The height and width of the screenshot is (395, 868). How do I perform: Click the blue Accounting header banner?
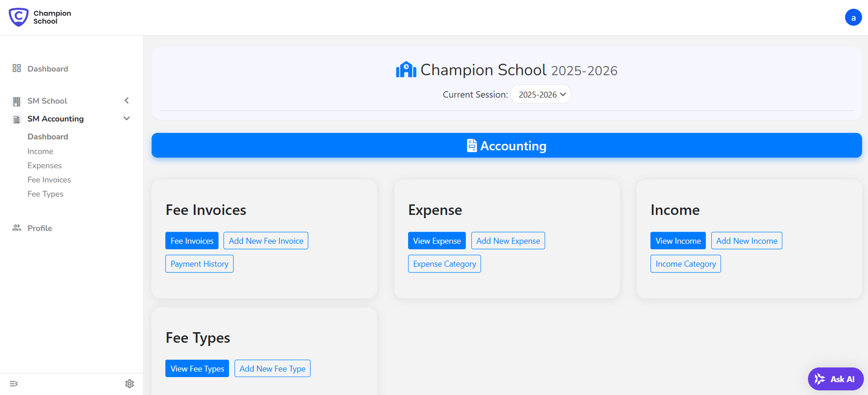tap(506, 145)
